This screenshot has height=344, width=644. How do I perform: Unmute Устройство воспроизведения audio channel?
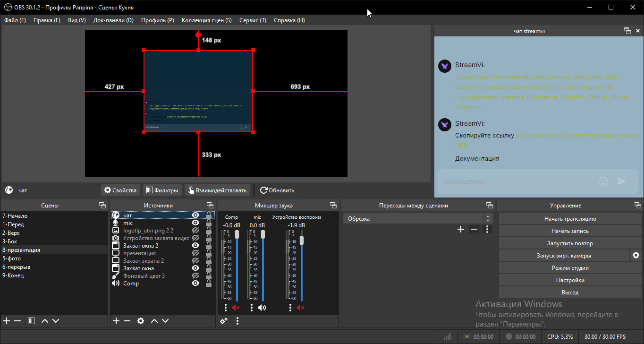click(301, 308)
